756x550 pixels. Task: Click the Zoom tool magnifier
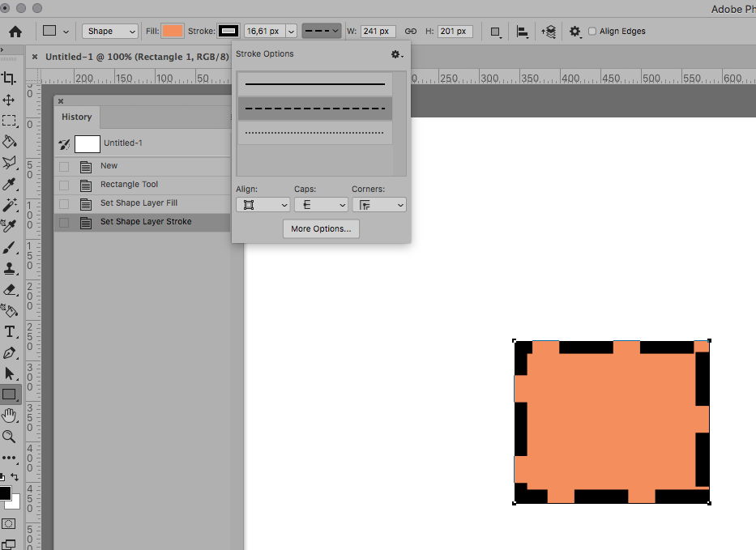10,437
